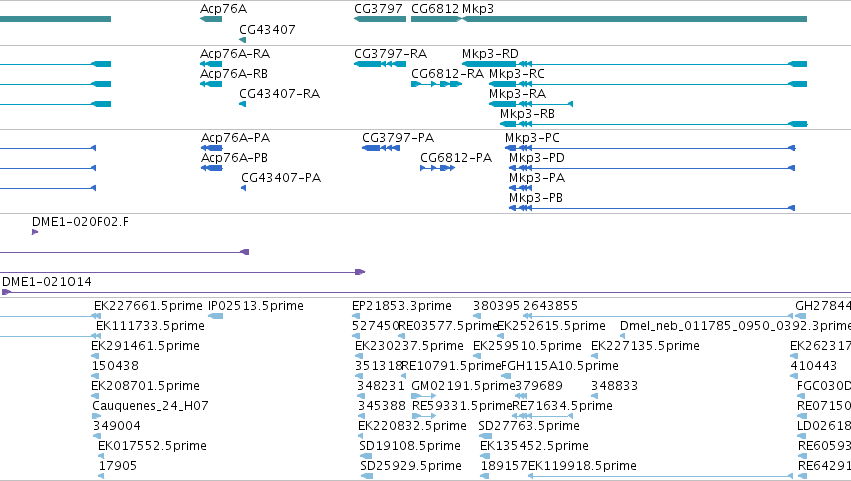851x481 pixels.
Task: Select the 380395 read label
Action: (496, 306)
